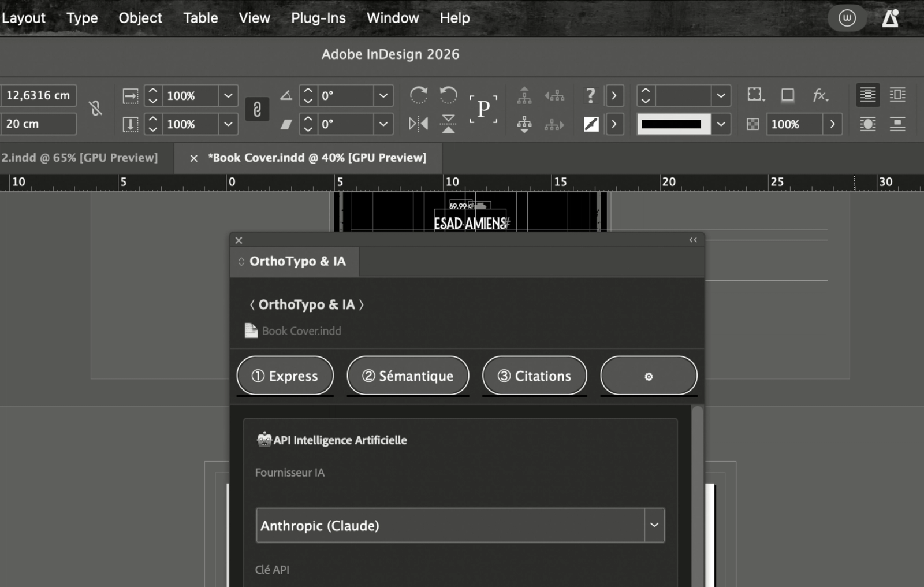Rotate the object 90° counter-clockwise
924x587 pixels.
point(448,95)
